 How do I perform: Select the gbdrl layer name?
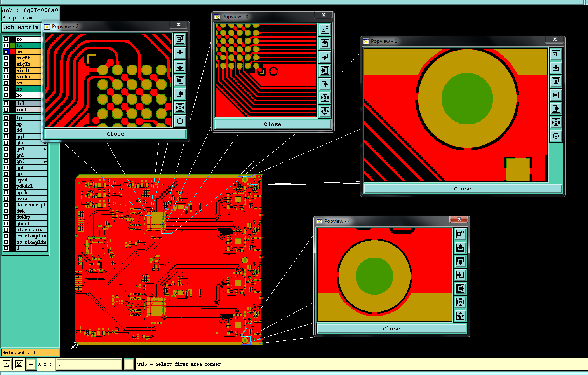tap(31, 223)
